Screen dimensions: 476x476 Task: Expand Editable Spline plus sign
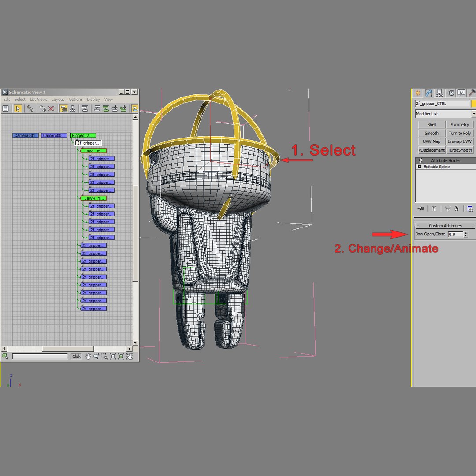pyautogui.click(x=420, y=167)
